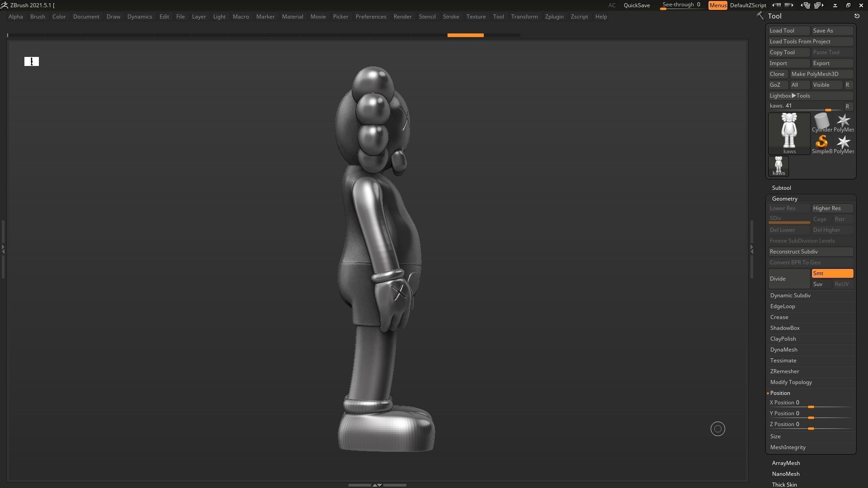Pick the PolyMesh star next to SimpleBrush
The image size is (868, 488).
843,144
